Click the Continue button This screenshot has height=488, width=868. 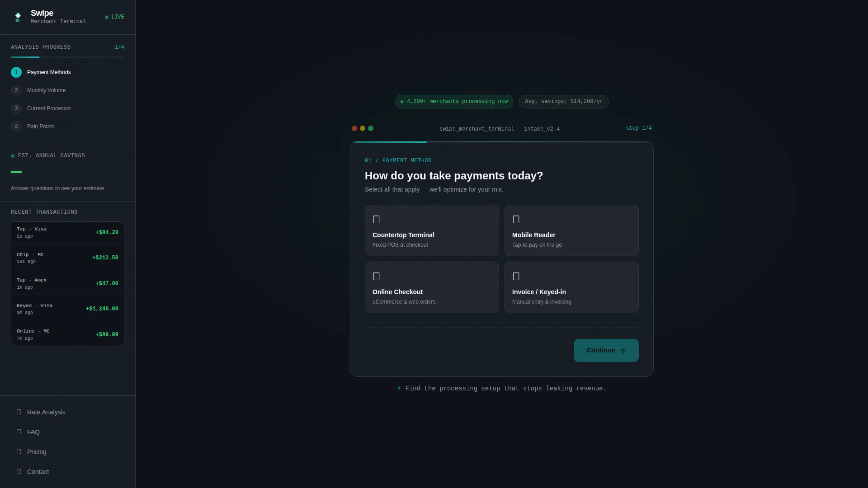click(606, 350)
